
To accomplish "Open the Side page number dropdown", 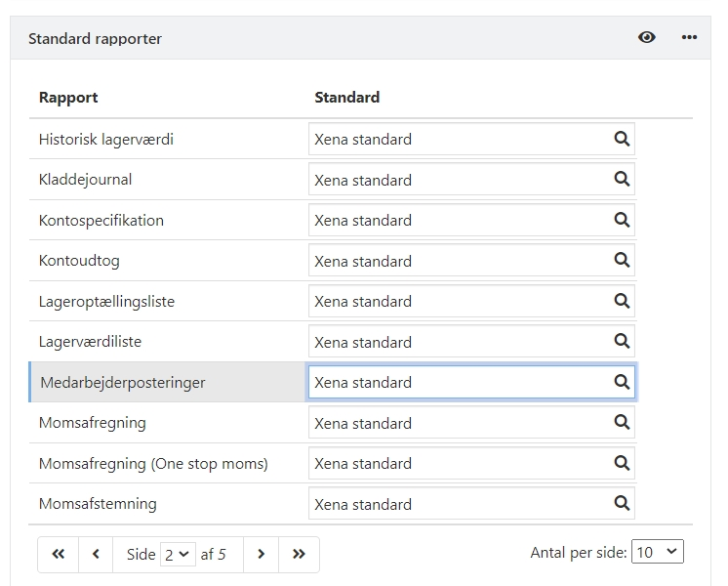I will click(180, 554).
